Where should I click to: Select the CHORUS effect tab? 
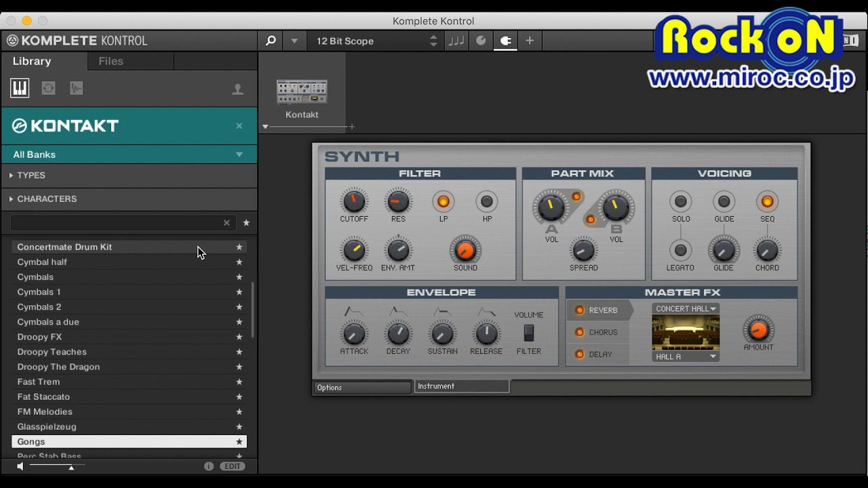point(597,332)
